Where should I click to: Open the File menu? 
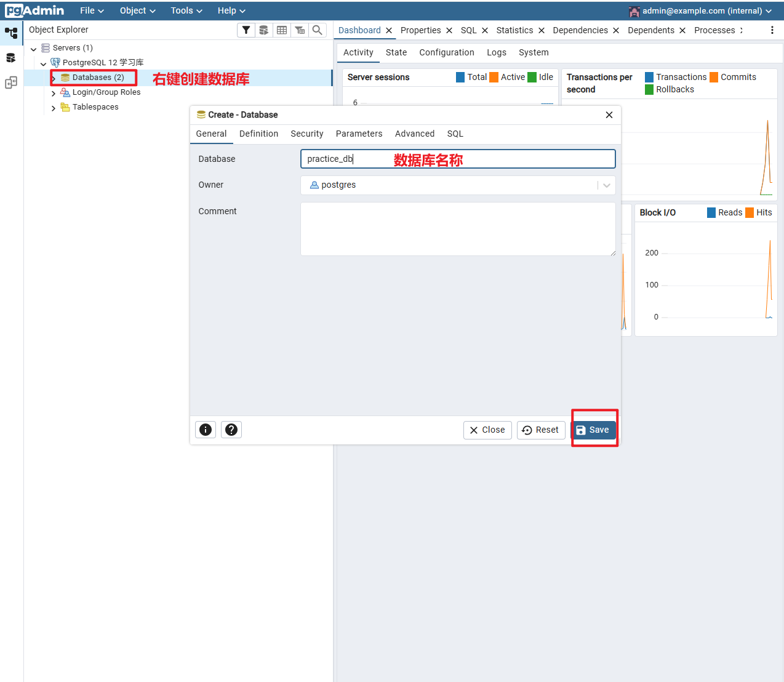[x=92, y=10]
